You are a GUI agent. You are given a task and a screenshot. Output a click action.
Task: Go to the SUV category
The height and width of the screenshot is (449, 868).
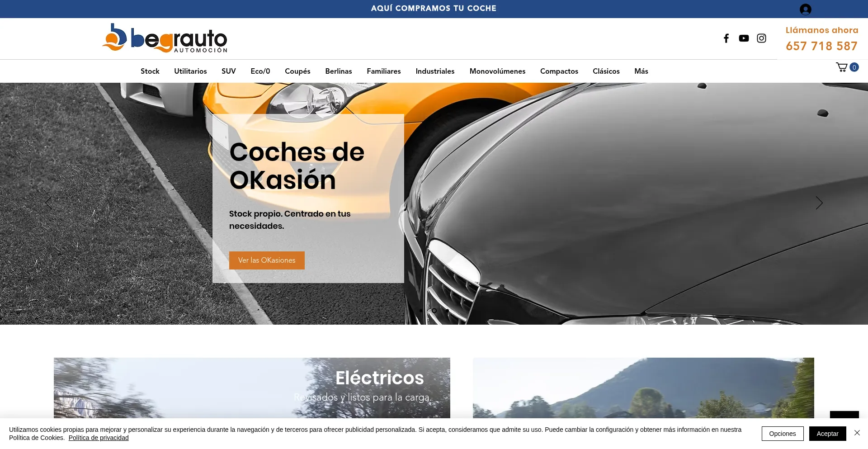(x=228, y=71)
